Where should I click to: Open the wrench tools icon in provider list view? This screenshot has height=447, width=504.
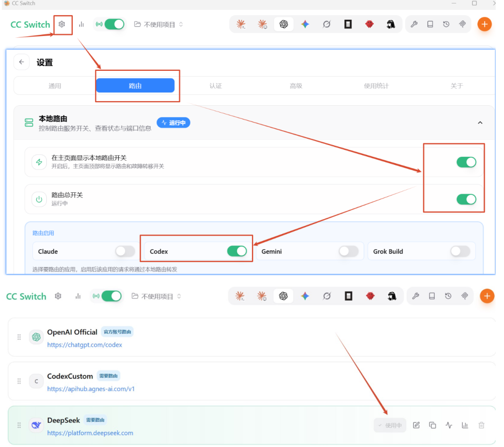[415, 296]
